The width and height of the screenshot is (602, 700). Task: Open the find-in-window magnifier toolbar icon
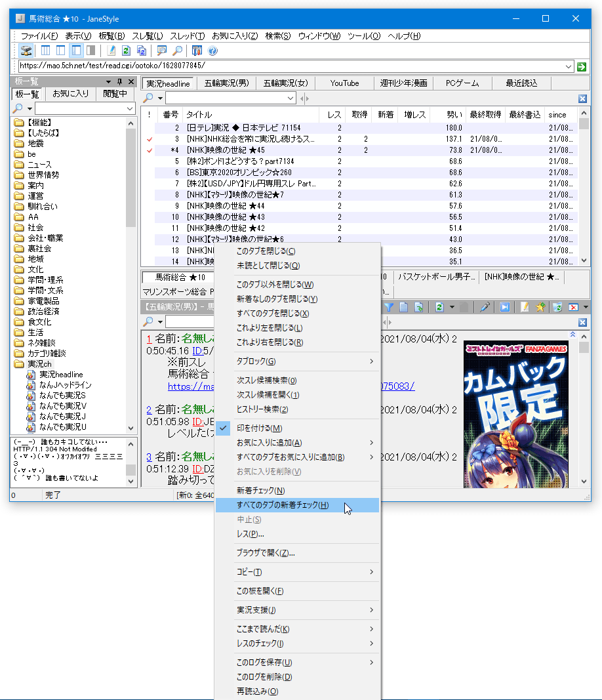(161, 51)
